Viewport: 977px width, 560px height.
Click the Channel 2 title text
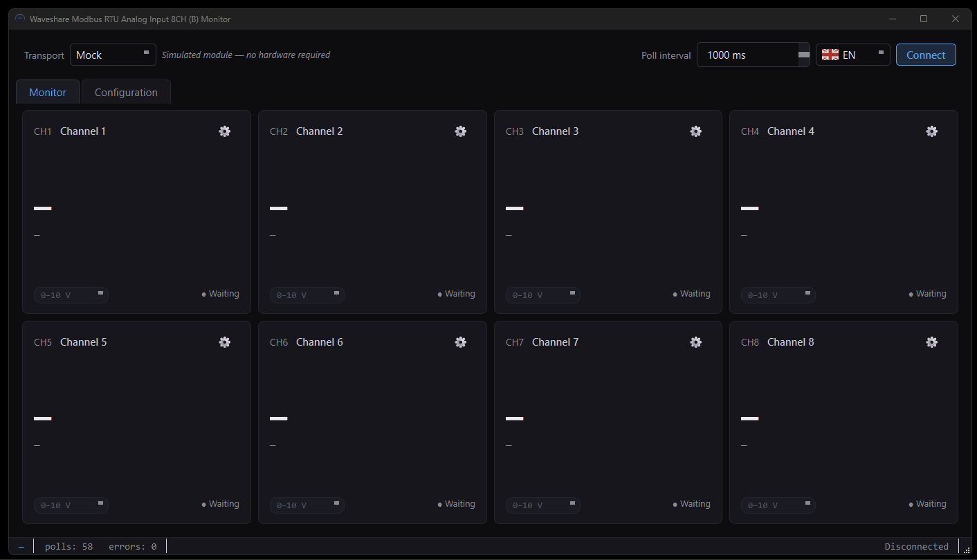[320, 131]
